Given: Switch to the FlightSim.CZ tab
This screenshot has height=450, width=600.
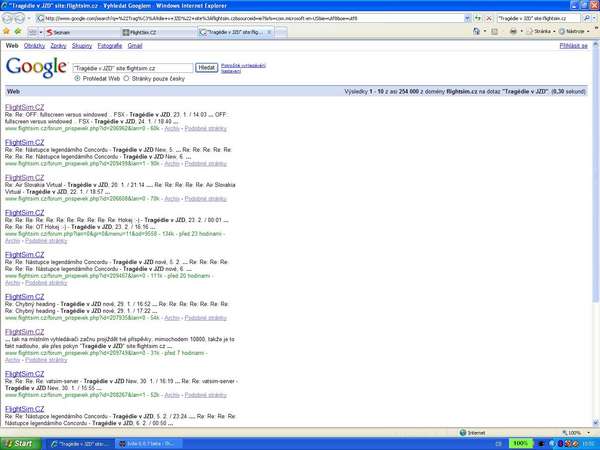Looking at the screenshot, I should tap(158, 33).
